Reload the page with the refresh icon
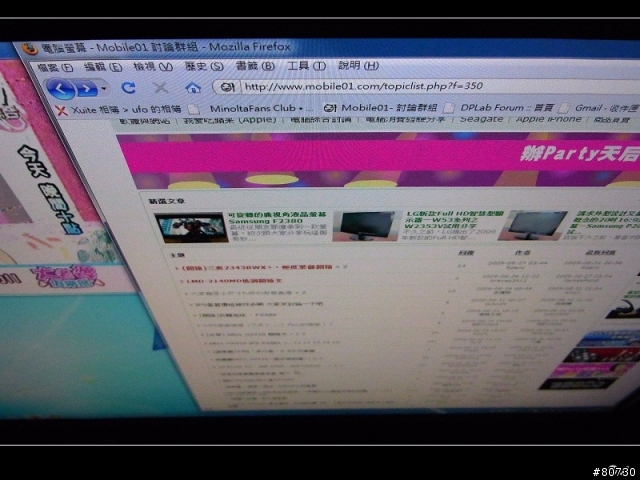640x480 pixels. [x=129, y=87]
